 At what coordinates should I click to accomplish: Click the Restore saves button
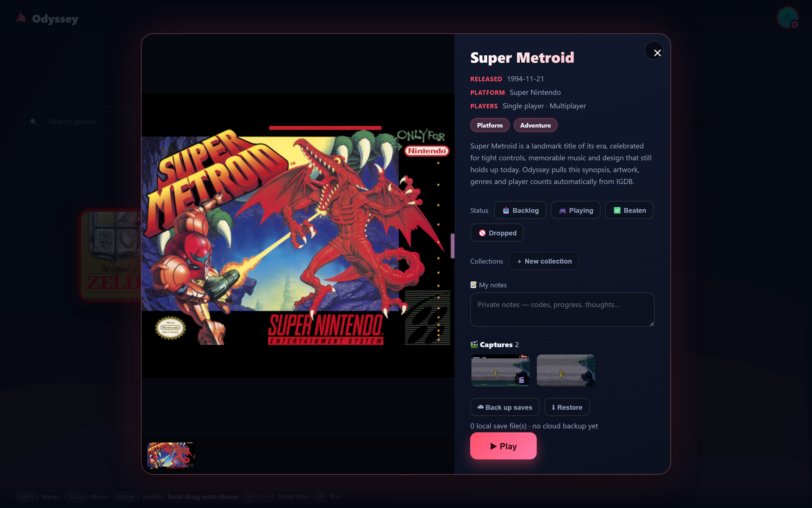[567, 407]
